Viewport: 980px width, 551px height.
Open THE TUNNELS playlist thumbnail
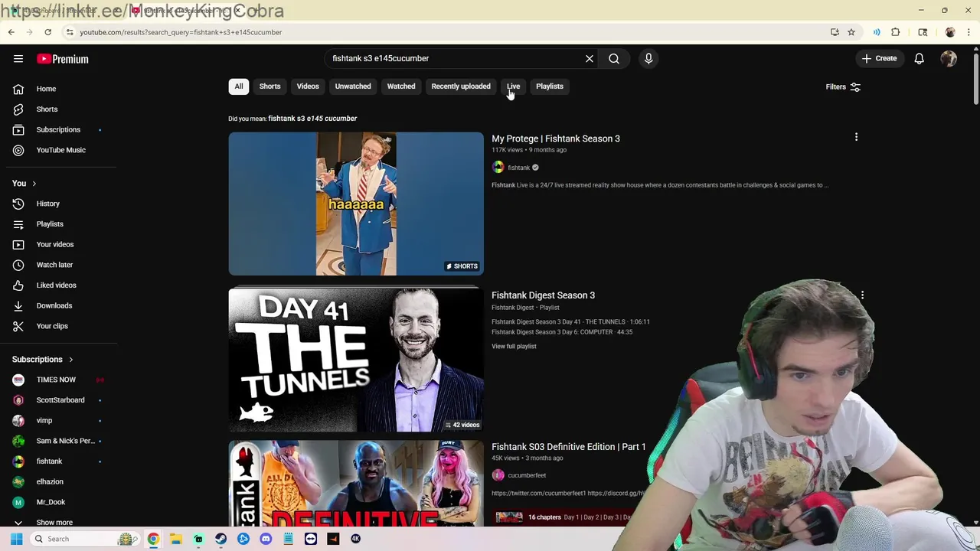point(356,360)
